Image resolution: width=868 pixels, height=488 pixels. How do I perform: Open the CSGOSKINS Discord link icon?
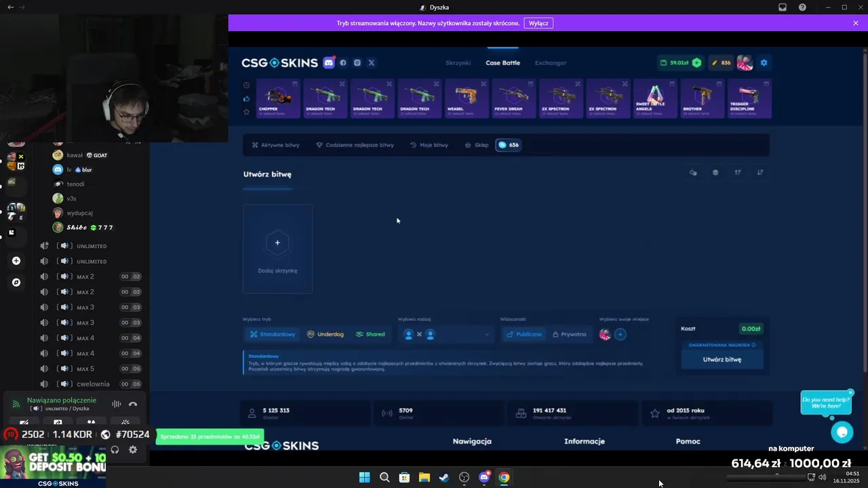[329, 62]
